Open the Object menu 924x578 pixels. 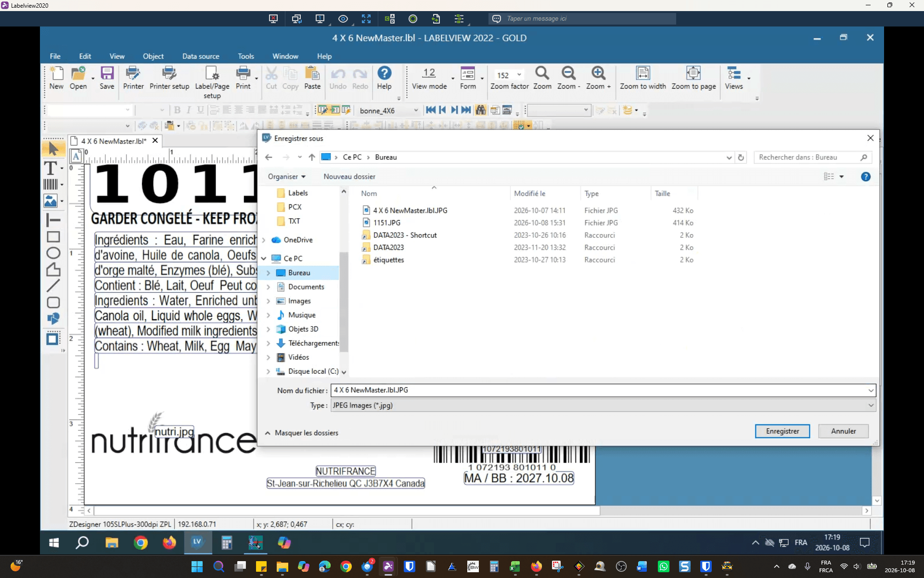pos(153,56)
